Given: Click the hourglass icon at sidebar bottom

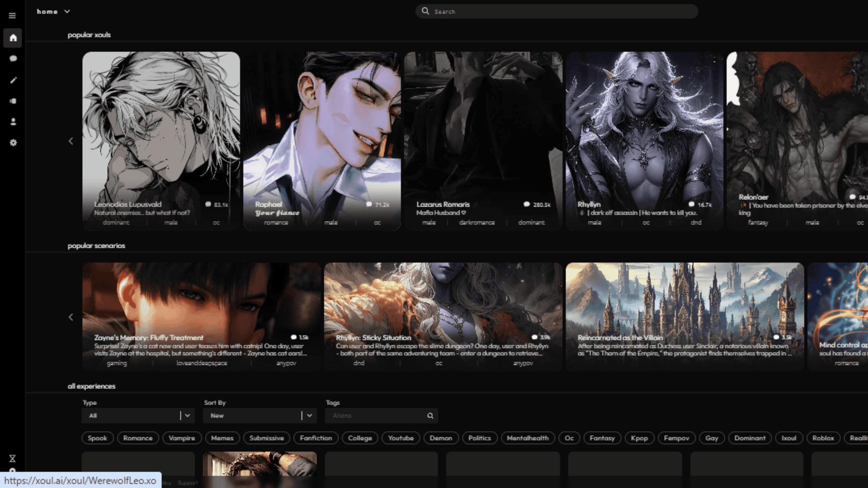Looking at the screenshot, I should pyautogui.click(x=13, y=459).
